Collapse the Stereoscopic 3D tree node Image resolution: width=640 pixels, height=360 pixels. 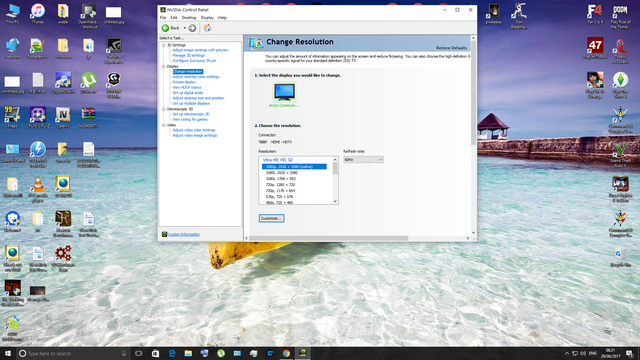(164, 109)
